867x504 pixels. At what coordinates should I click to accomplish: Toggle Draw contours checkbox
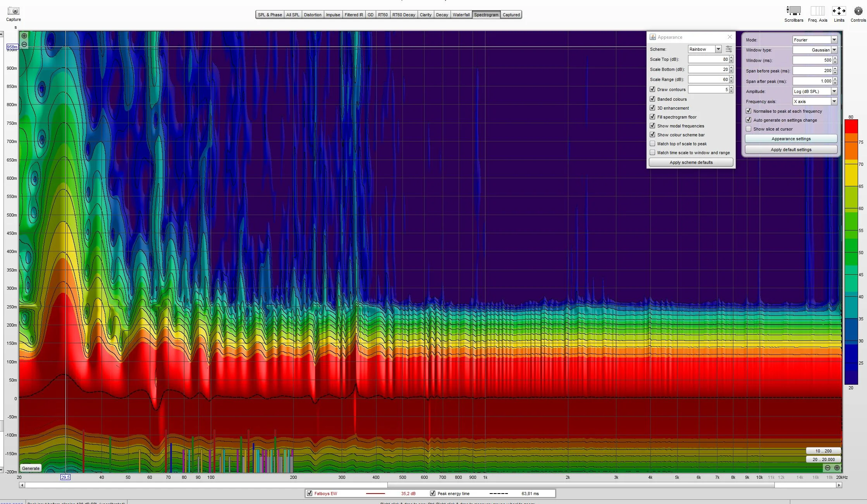click(x=653, y=89)
